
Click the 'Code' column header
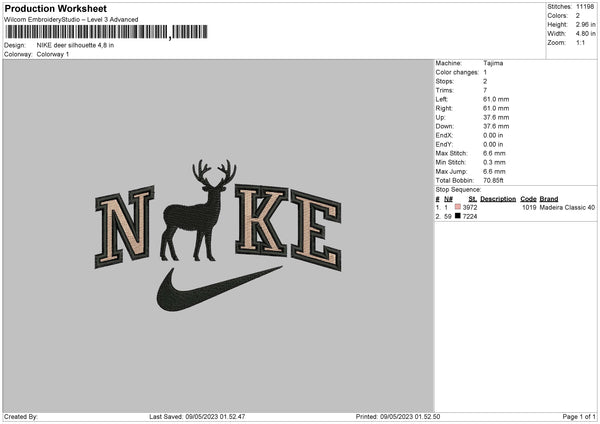pos(528,199)
